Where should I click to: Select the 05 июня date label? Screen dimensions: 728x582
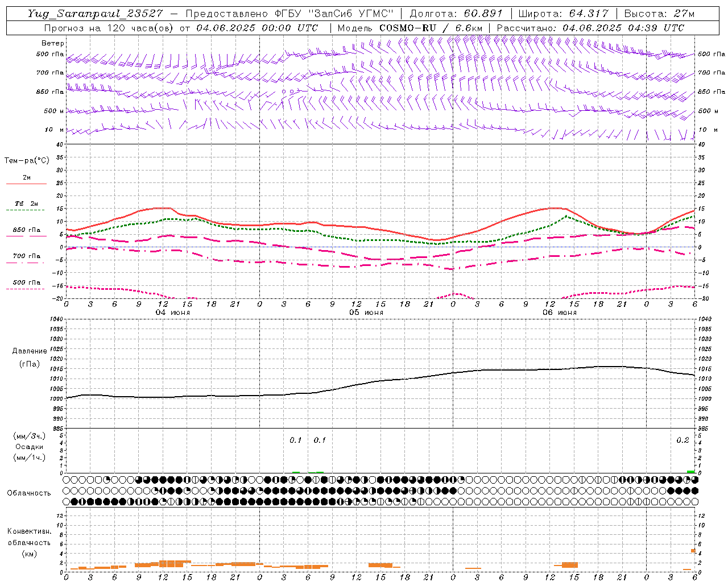coord(366,313)
